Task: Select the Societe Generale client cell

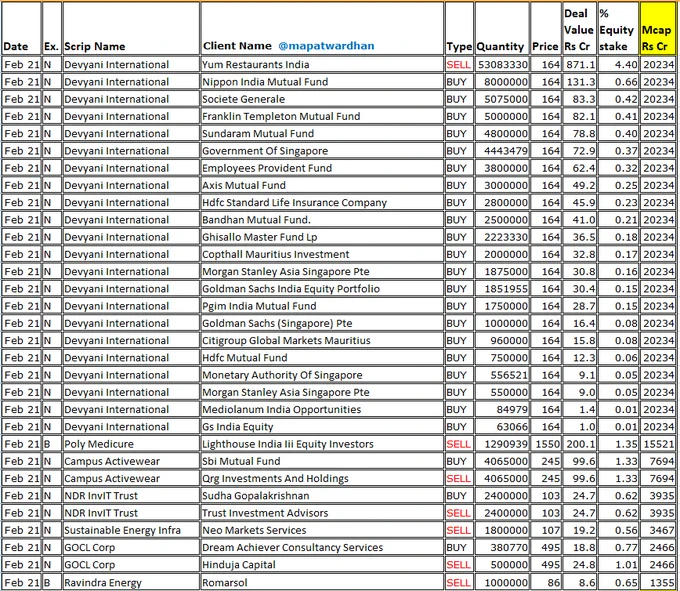Action: (x=322, y=99)
